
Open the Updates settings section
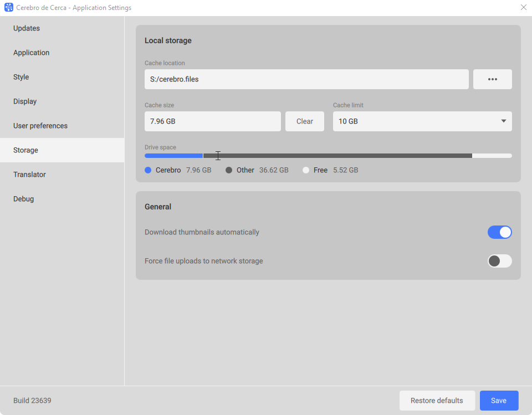click(27, 28)
